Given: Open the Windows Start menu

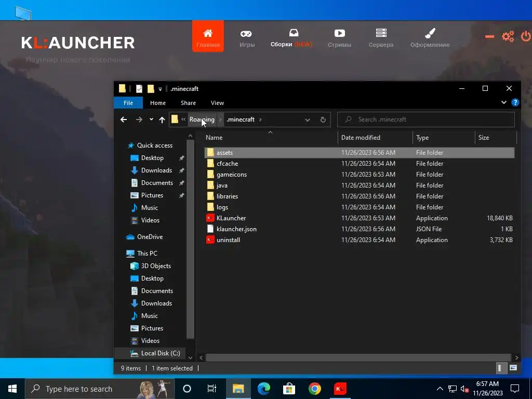Looking at the screenshot, I should tap(12, 389).
